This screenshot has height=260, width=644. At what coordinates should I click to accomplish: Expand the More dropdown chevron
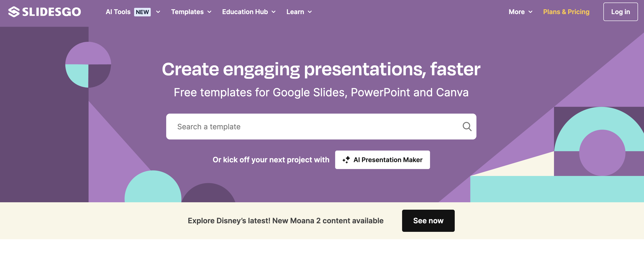click(530, 12)
